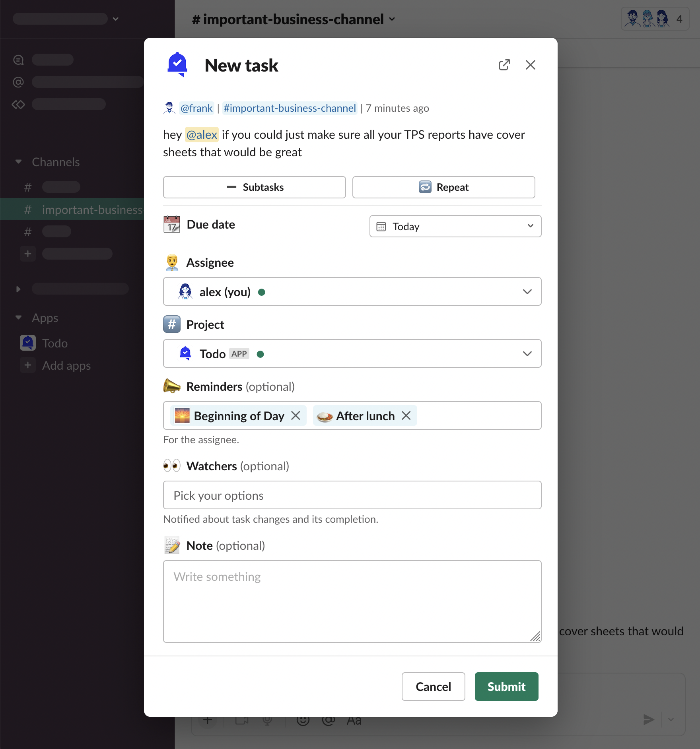
Task: Click the Todo app icon in sidebar
Action: [x=28, y=343]
